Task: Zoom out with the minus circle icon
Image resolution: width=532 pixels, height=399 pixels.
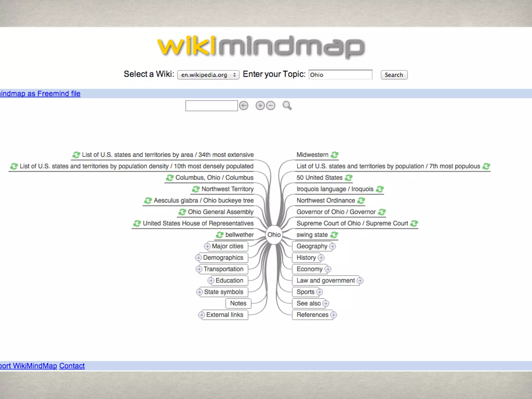Action: point(271,106)
